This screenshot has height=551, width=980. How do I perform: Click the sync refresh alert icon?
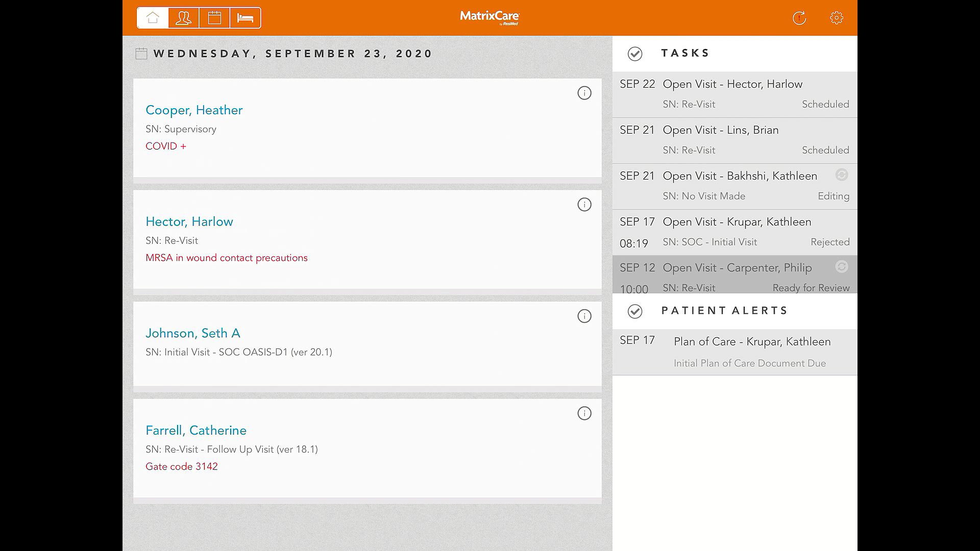pos(799,18)
